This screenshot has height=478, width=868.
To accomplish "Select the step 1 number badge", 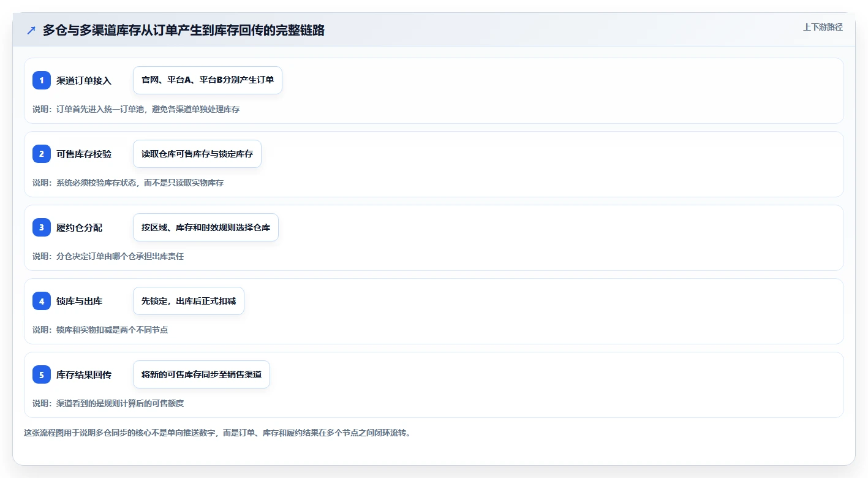I will tap(42, 80).
